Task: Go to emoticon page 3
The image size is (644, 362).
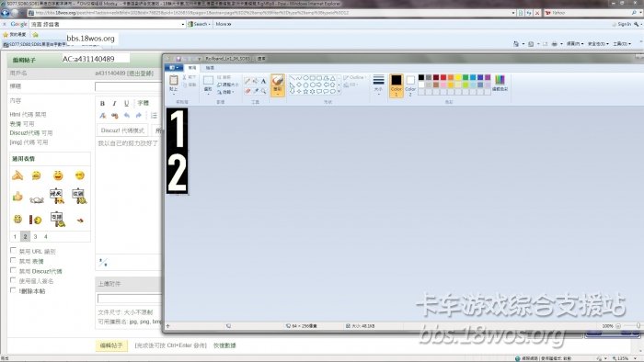Action: 35,236
